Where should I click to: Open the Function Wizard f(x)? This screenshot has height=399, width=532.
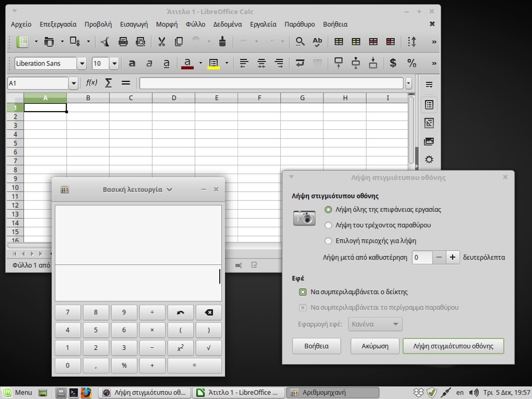click(92, 83)
